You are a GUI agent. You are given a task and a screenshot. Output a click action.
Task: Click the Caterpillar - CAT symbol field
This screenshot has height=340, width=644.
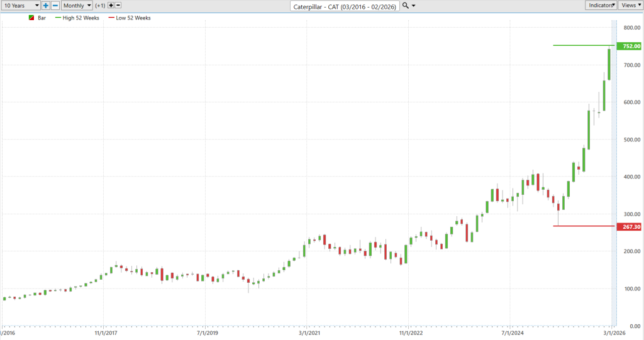coord(345,6)
